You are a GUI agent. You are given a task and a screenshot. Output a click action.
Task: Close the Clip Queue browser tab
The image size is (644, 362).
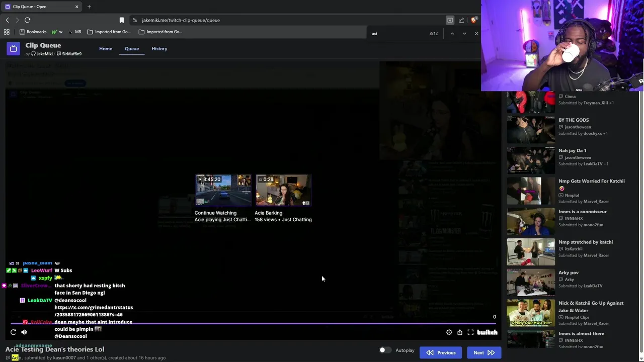[76, 7]
